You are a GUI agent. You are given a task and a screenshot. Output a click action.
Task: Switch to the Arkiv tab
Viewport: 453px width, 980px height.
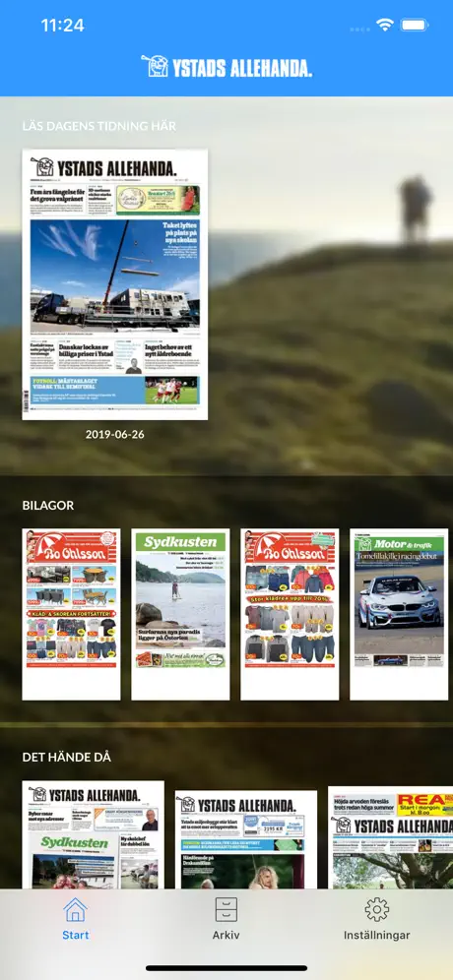(x=226, y=919)
